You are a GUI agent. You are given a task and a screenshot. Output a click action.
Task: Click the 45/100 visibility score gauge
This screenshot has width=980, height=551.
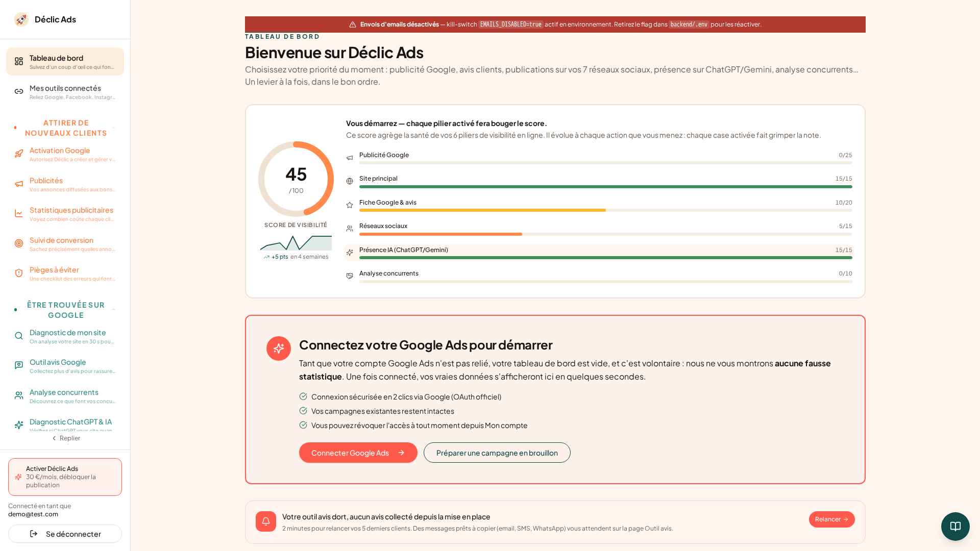pos(296,179)
